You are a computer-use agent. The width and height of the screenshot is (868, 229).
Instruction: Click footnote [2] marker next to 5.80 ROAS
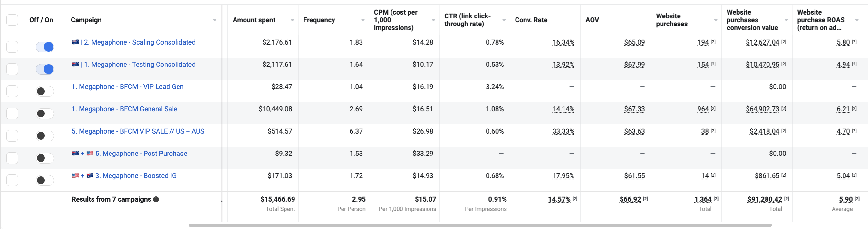[854, 42]
